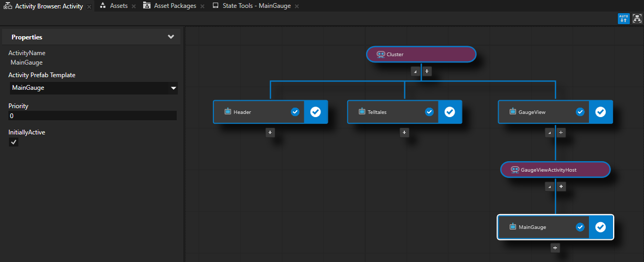Click the plus button below Header node

270,133
